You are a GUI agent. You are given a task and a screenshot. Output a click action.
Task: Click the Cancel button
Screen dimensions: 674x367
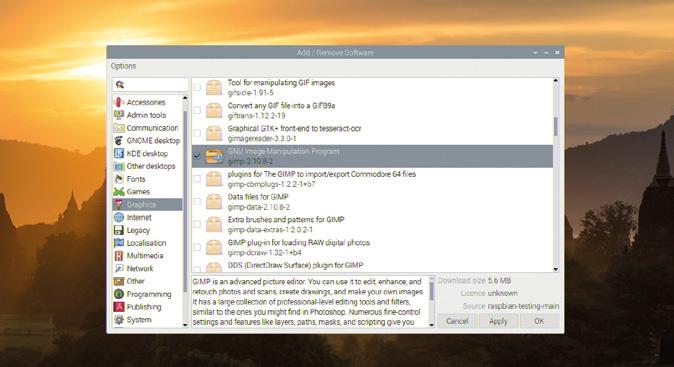457,321
